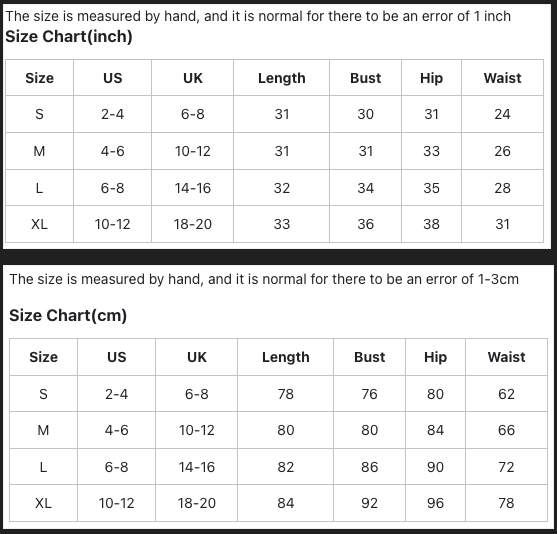Select the Hip column header in cm chart
The image size is (557, 534).
pyautogui.click(x=435, y=357)
